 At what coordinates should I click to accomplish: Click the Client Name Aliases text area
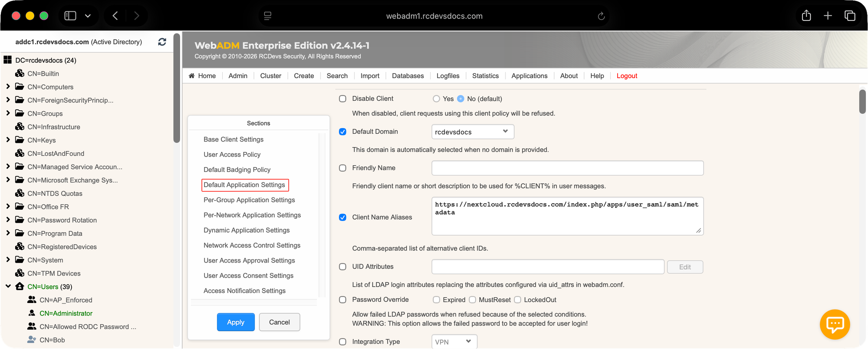(567, 216)
